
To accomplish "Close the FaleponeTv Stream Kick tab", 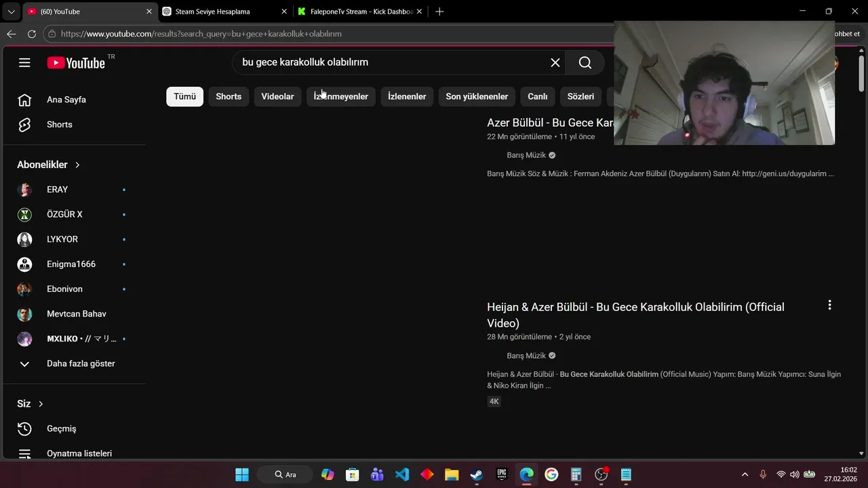I will [x=420, y=12].
